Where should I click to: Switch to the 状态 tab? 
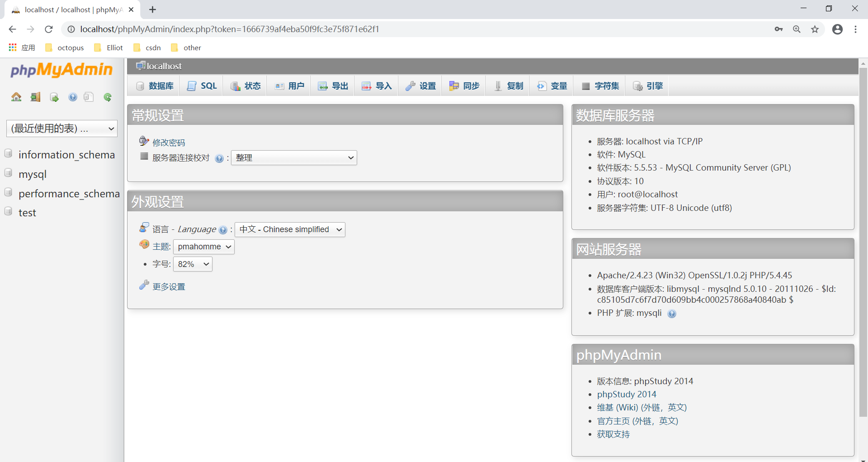245,86
